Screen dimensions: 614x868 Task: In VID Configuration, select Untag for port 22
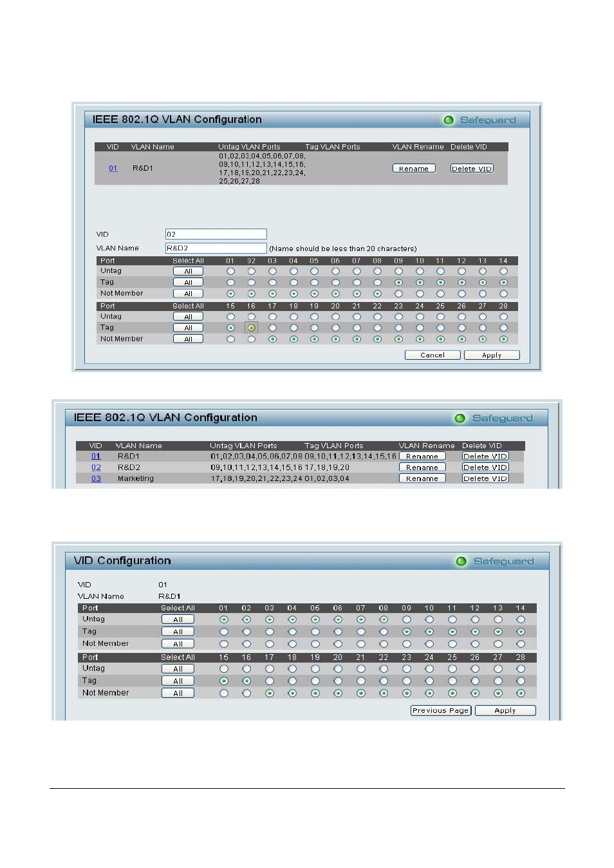(x=384, y=669)
